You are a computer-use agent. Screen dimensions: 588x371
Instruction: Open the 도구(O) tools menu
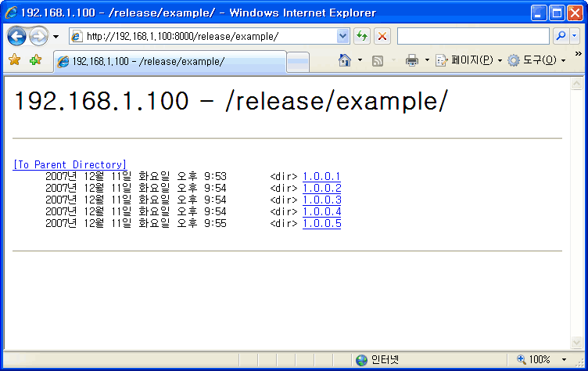point(536,60)
